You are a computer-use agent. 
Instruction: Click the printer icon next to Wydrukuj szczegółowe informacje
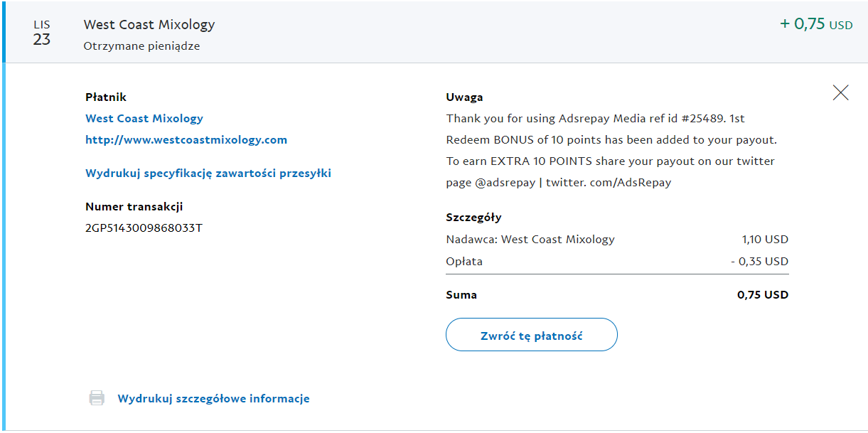pos(97,398)
